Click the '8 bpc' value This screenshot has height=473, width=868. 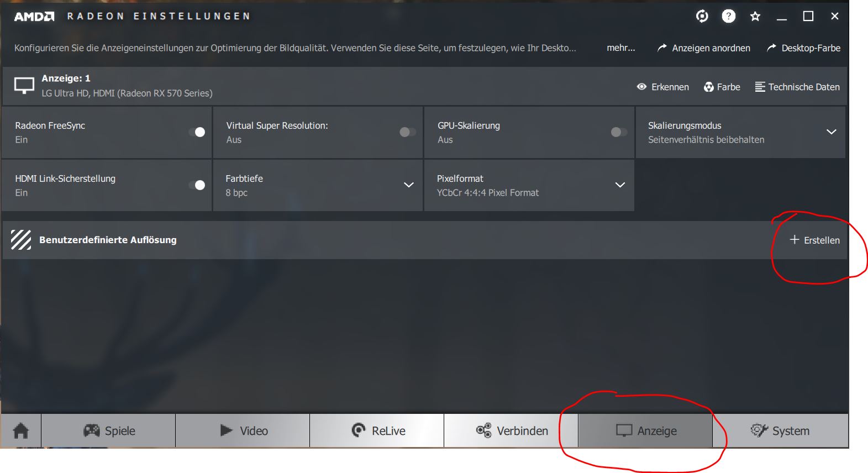click(x=236, y=193)
